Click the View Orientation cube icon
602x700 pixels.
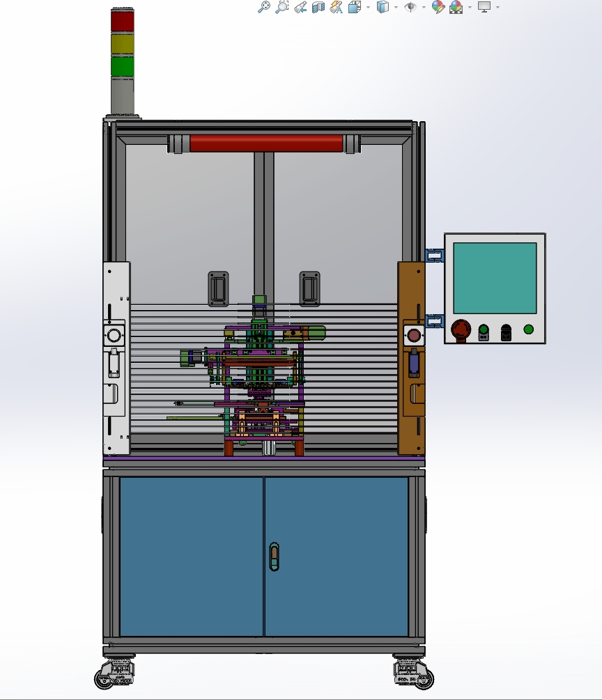click(355, 7)
